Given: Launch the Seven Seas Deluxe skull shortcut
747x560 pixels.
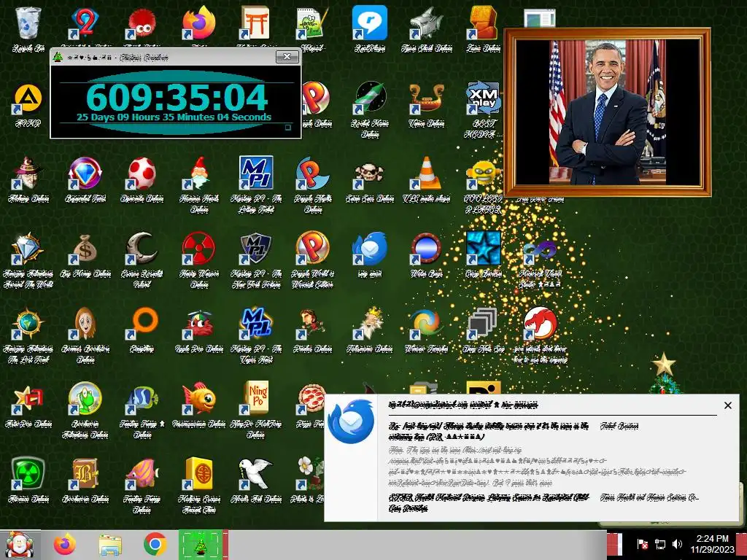Looking at the screenshot, I should 369,174.
